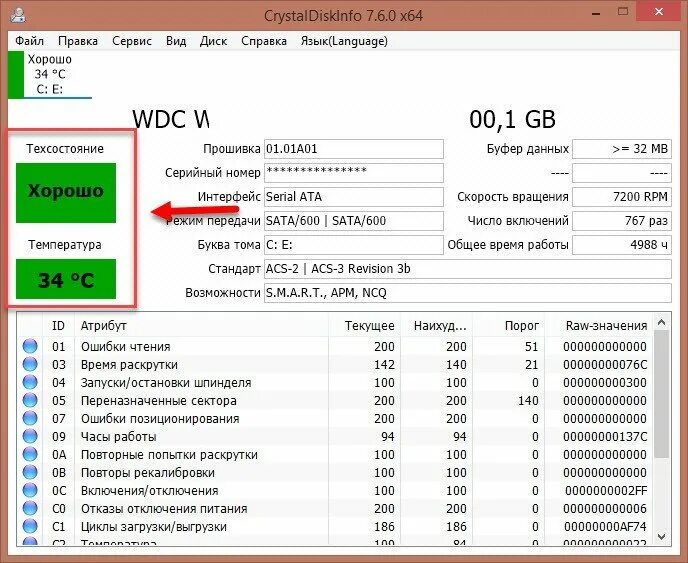Click the Текущее column header
The width and height of the screenshot is (688, 563).
(x=365, y=326)
